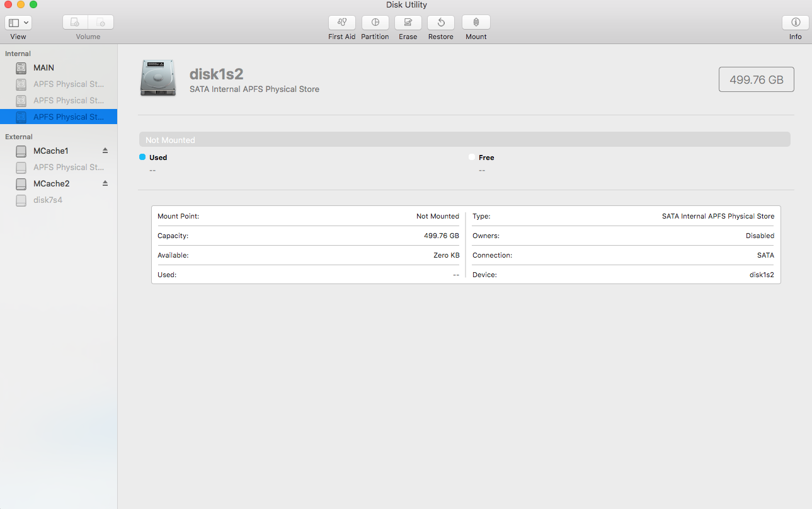Image resolution: width=812 pixels, height=509 pixels.
Task: Click the Type value in the details table
Action: pyautogui.click(x=718, y=216)
